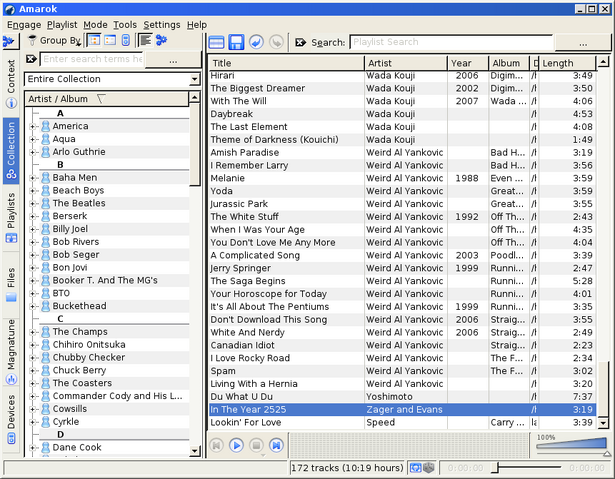Expand the Aqua artist node
This screenshot has height=479, width=615.
coord(33,139)
